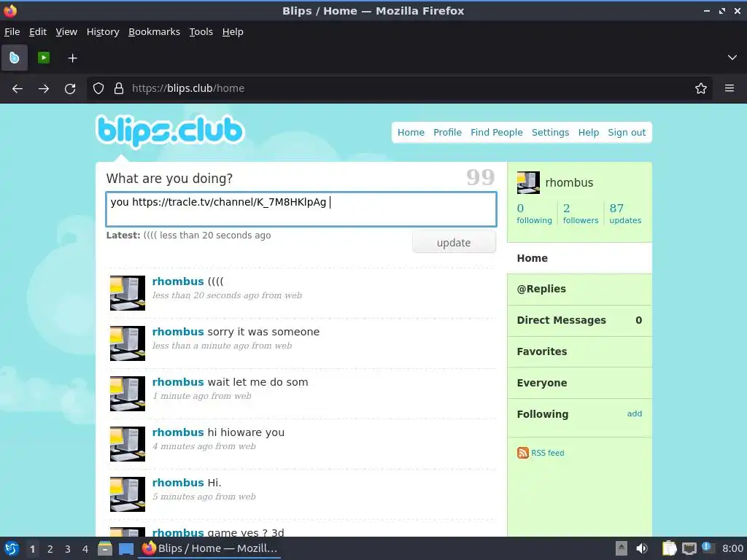Click the blips.club logo
This screenshot has height=560, width=747.
170,131
